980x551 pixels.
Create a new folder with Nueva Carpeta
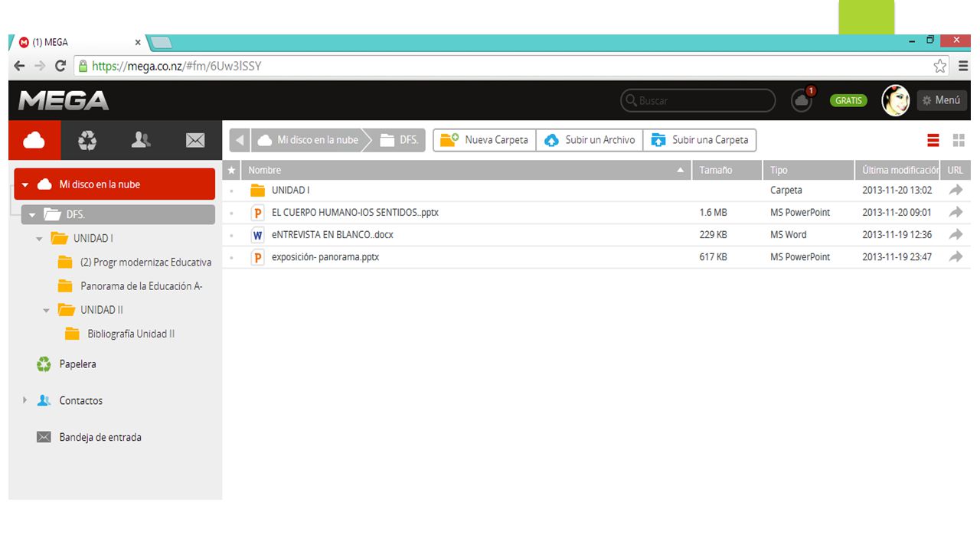[x=485, y=140]
